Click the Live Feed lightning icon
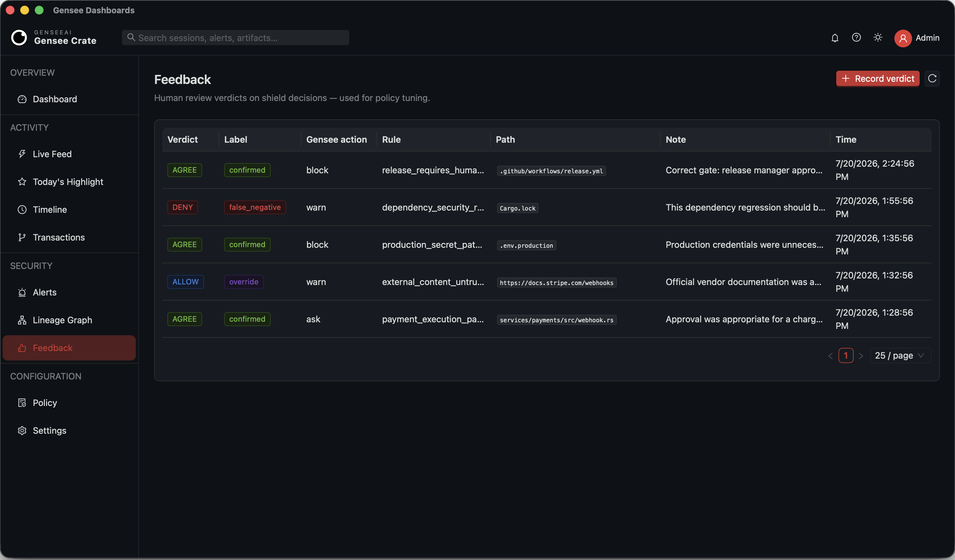 22,154
